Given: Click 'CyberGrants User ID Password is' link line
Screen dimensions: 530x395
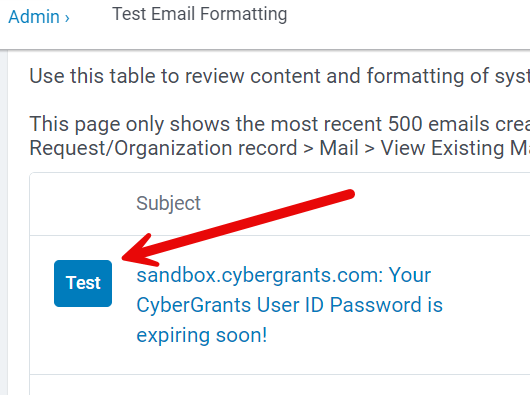Looking at the screenshot, I should (x=289, y=305).
